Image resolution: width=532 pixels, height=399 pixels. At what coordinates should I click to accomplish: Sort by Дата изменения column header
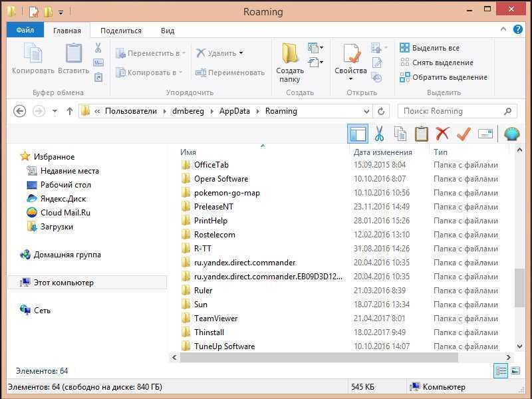(383, 152)
